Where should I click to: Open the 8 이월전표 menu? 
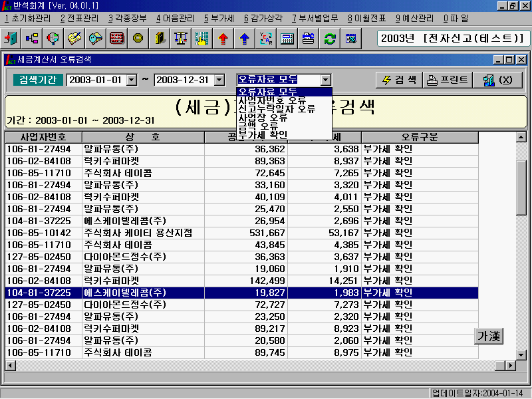pos(367,19)
